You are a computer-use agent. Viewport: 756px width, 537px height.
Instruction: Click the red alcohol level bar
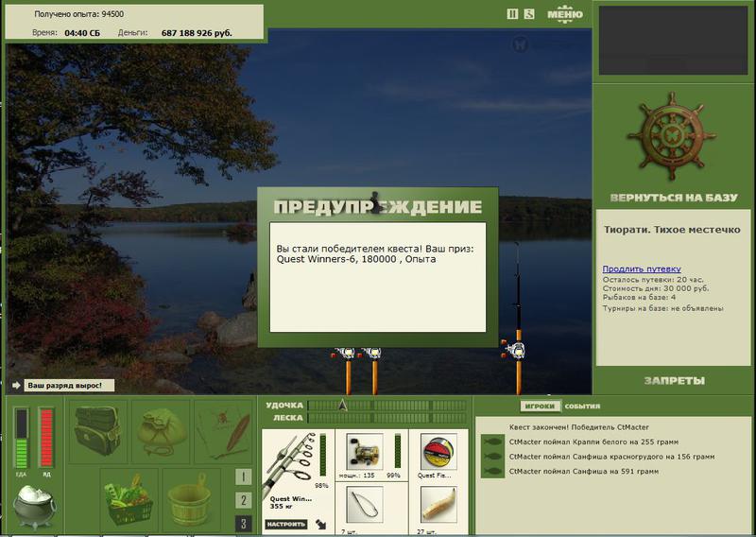point(46,438)
